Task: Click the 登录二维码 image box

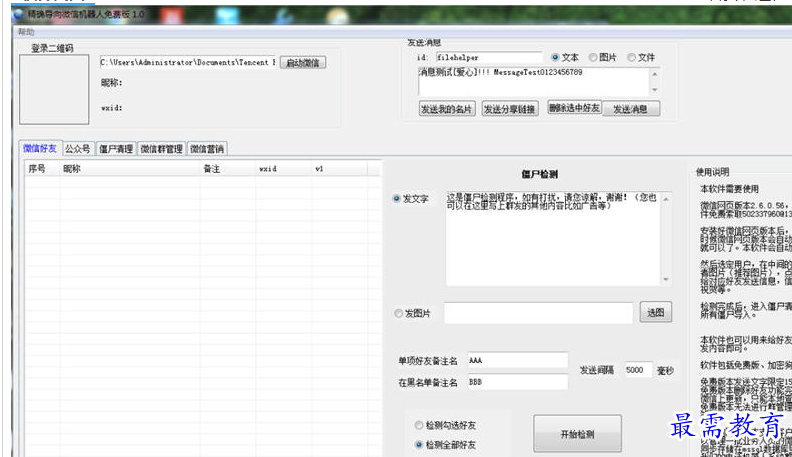Action: pos(54,89)
